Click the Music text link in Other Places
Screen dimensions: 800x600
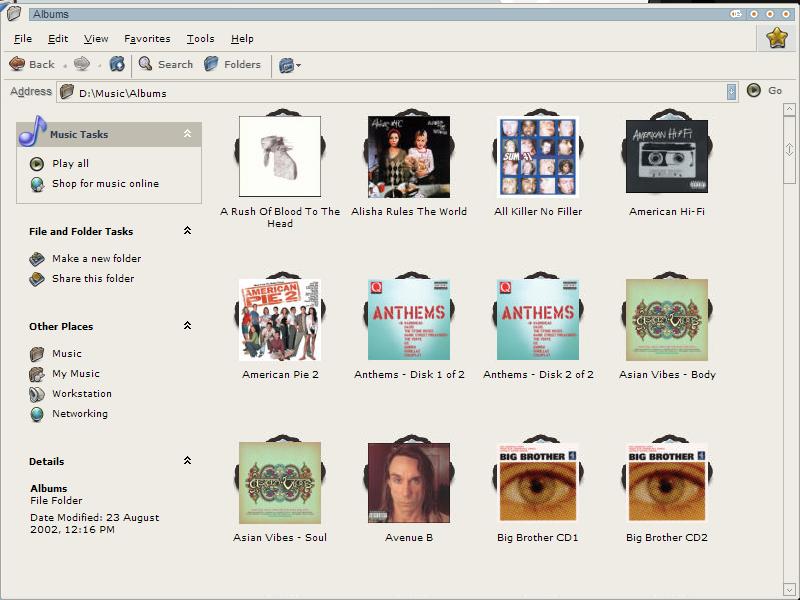(67, 354)
